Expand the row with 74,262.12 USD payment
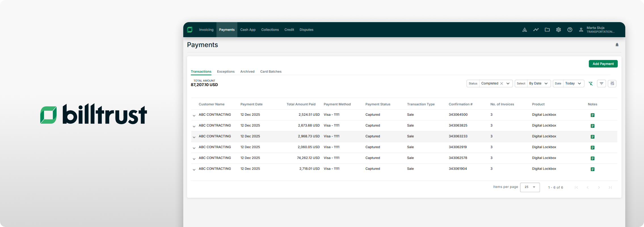The width and height of the screenshot is (644, 227). point(194,159)
